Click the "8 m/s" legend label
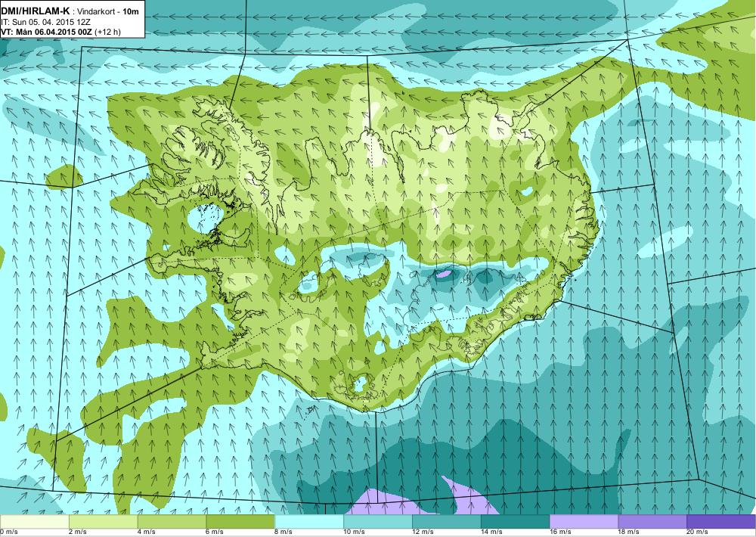The image size is (756, 537). coord(284,532)
